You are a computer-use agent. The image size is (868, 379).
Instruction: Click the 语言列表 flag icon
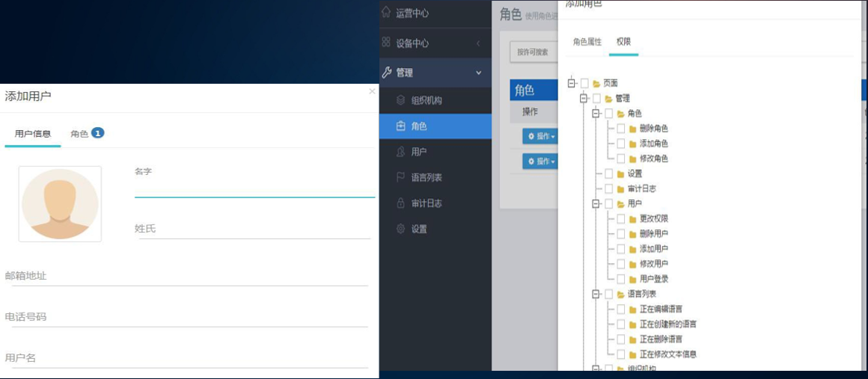coord(400,177)
